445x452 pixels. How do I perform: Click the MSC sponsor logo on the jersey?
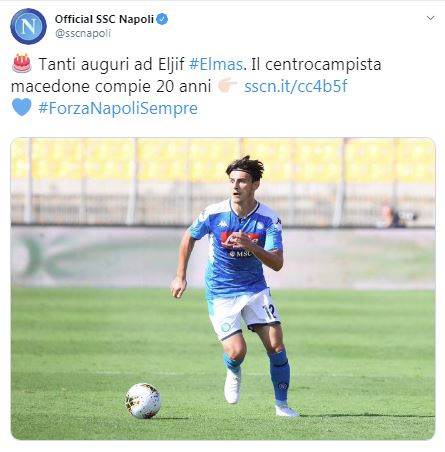coord(240,254)
